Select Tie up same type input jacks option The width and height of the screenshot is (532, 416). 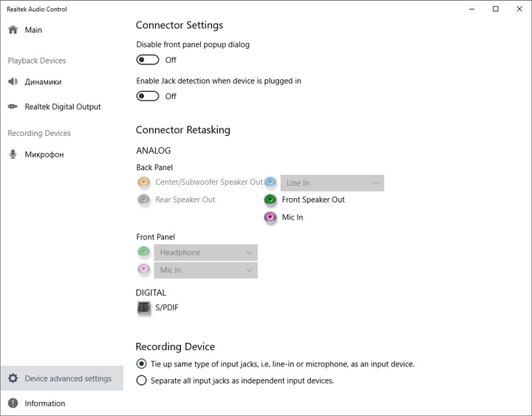coord(142,364)
